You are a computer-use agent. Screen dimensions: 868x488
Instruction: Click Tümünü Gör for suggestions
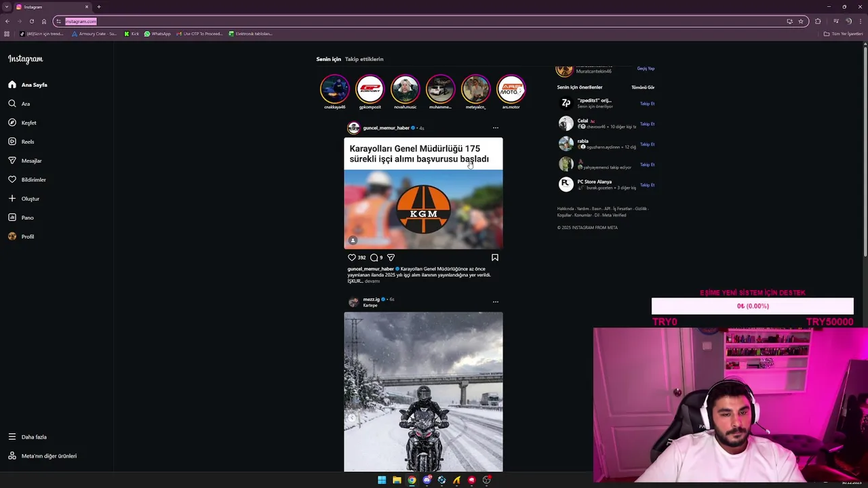click(x=643, y=87)
